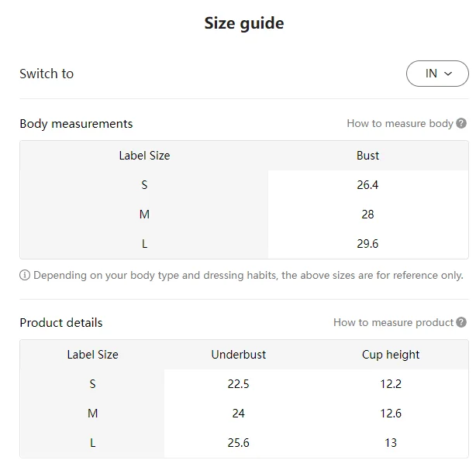
Task: Click the Body measurements section title
Action: tap(76, 124)
